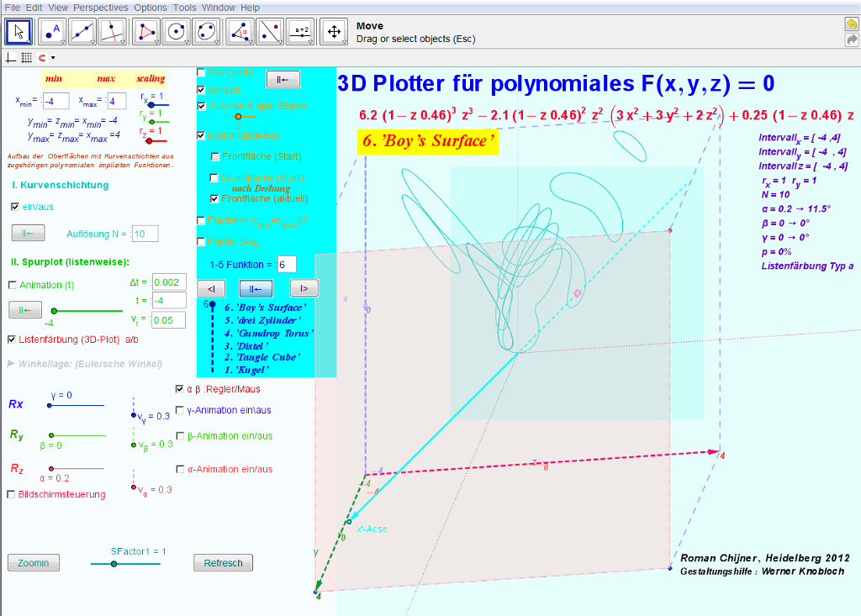Toggle the grid display icon
The width and height of the screenshot is (861, 616).
(x=26, y=58)
